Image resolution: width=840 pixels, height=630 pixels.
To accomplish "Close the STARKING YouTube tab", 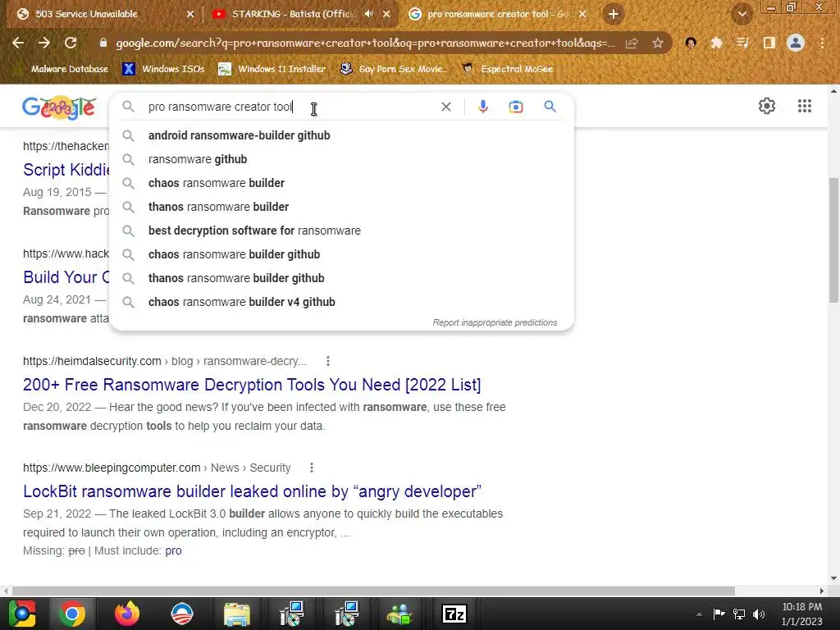I will [386, 15].
